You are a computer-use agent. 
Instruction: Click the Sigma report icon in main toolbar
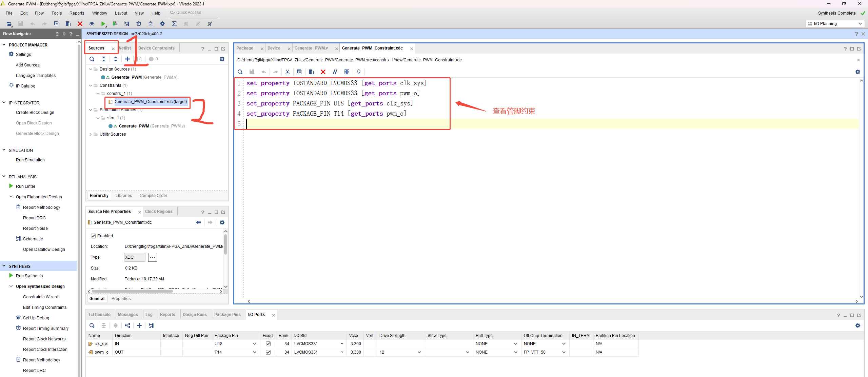click(x=174, y=24)
